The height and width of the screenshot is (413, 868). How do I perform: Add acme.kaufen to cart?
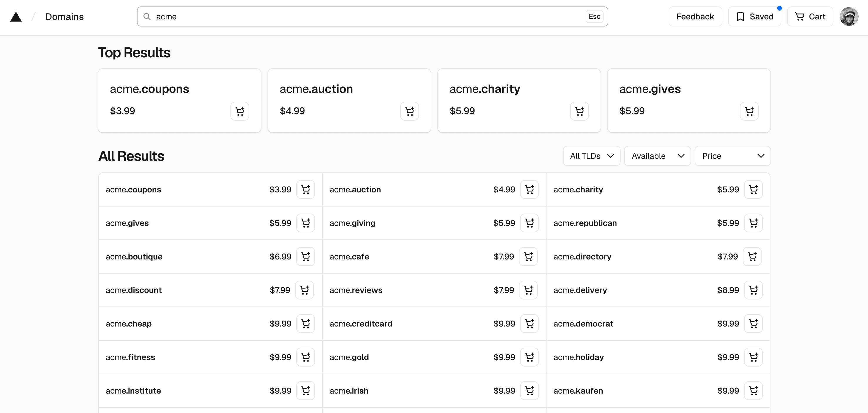753,390
